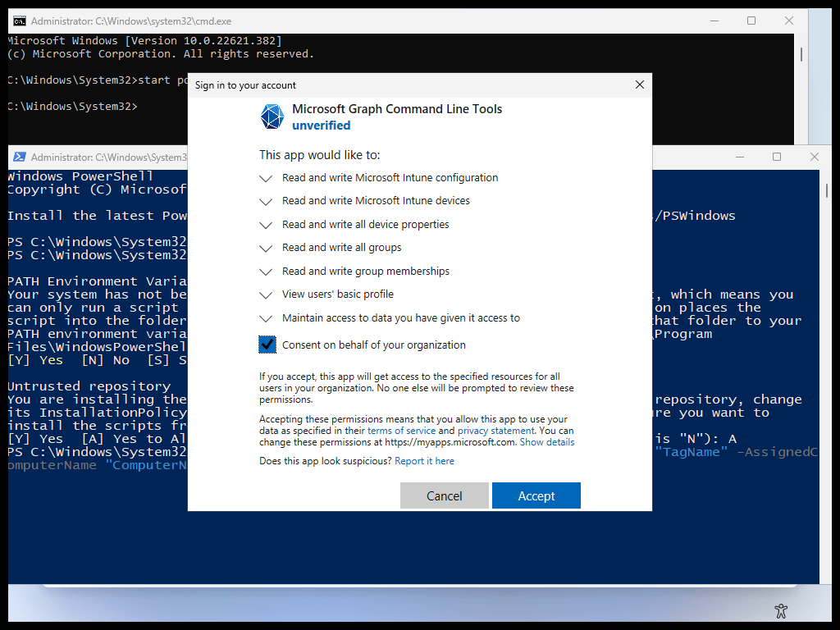
Task: Expand Read and write all groups
Action: click(265, 248)
